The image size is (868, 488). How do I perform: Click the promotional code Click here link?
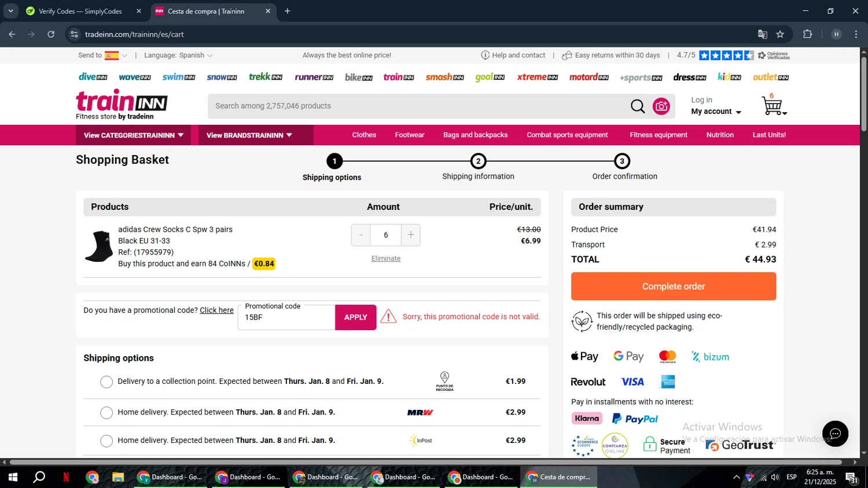coord(216,310)
